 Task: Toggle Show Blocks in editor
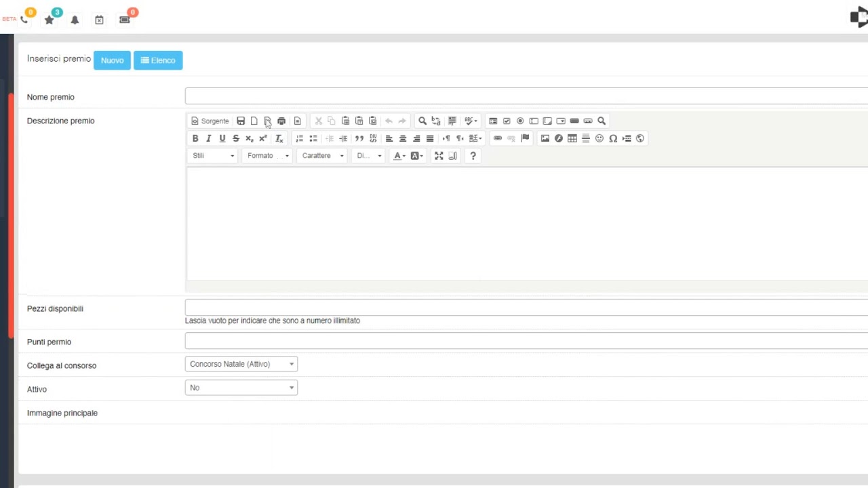point(453,156)
